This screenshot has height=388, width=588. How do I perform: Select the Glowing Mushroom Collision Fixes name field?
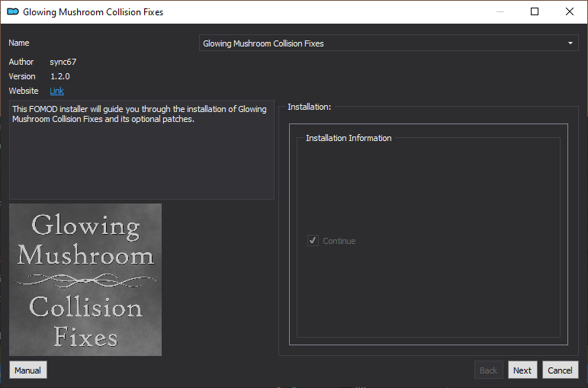coord(388,43)
